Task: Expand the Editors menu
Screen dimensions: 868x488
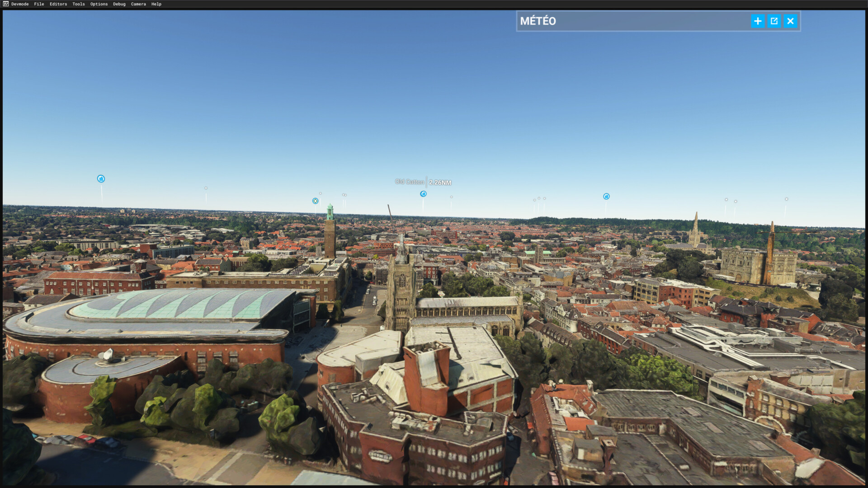Action: [58, 4]
